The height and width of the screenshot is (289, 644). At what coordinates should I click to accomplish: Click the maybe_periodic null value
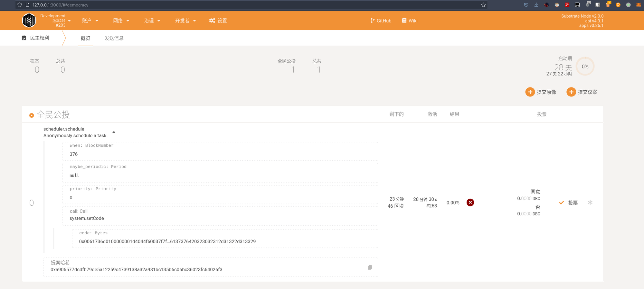coord(74,176)
